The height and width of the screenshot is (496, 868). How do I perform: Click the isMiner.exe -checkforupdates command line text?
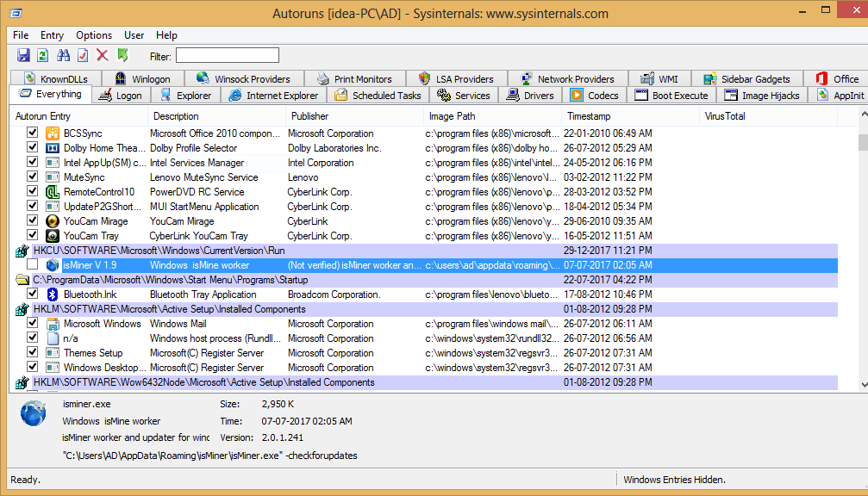pos(209,456)
